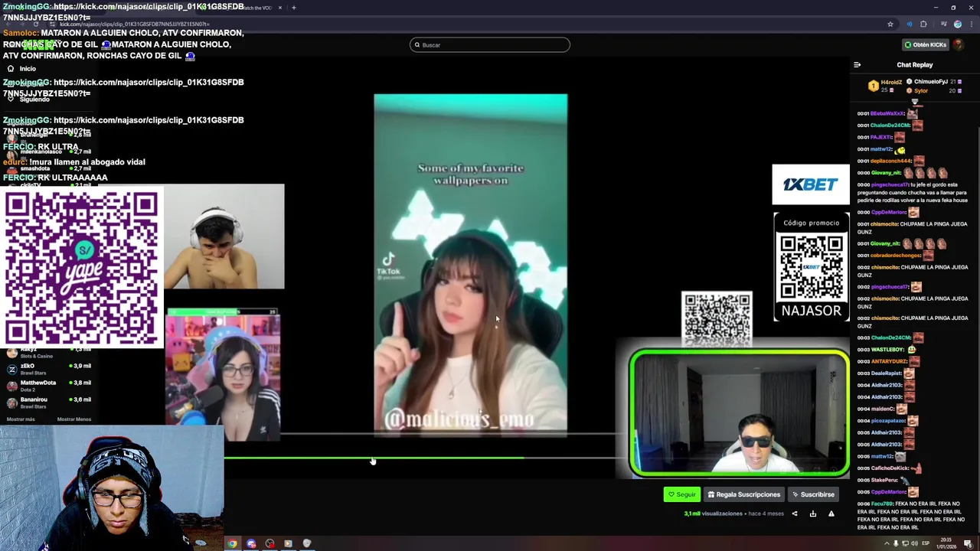Follow the channel with Seguir
The width and height of the screenshot is (980, 551).
pyautogui.click(x=682, y=494)
